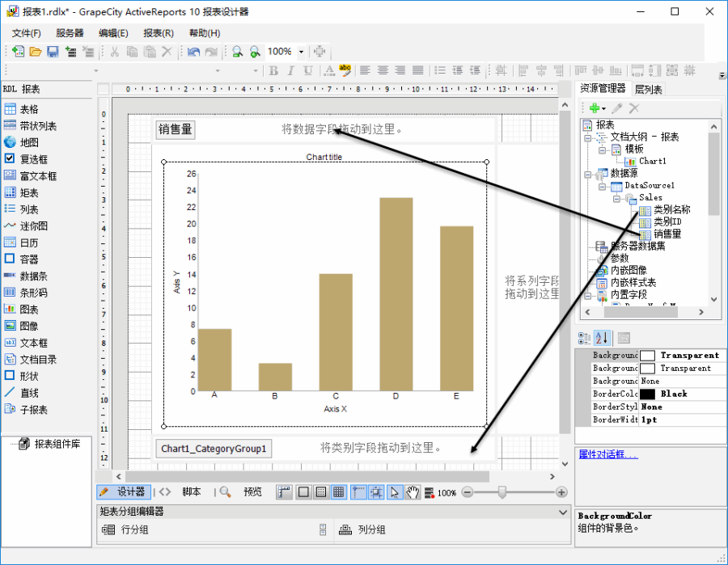Screen dimensions: 728x565
Task: Collapse the matrix group editor (矩表分组编辑器) panel
Action: click(x=563, y=512)
